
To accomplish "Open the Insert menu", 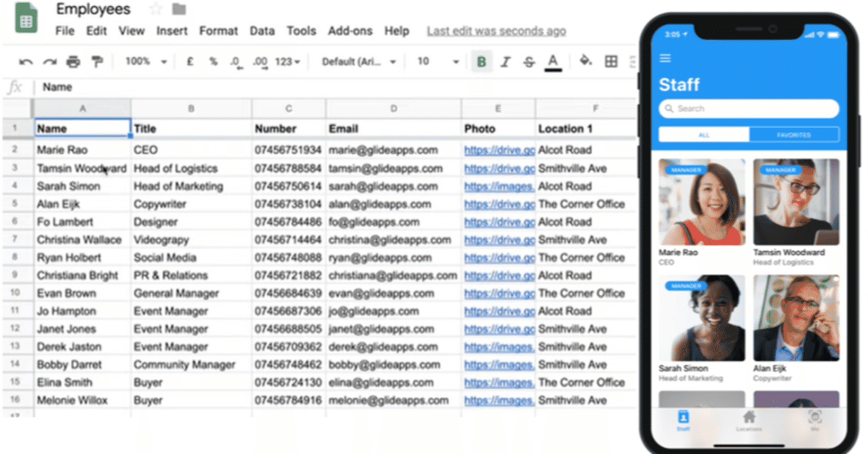I will coord(172,31).
